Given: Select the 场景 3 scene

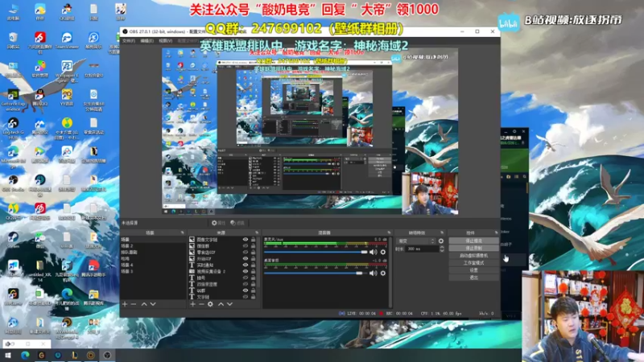Looking at the screenshot, I should [152, 271].
